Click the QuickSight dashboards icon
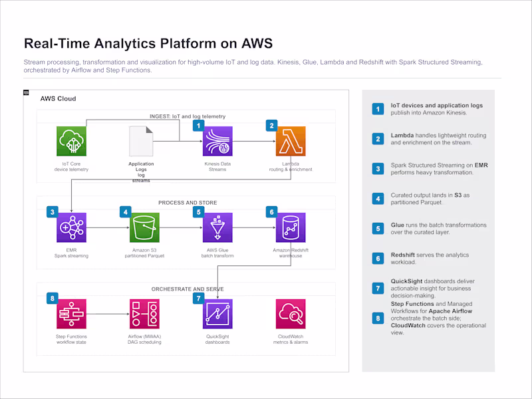The width and height of the screenshot is (532, 399). pos(217,314)
